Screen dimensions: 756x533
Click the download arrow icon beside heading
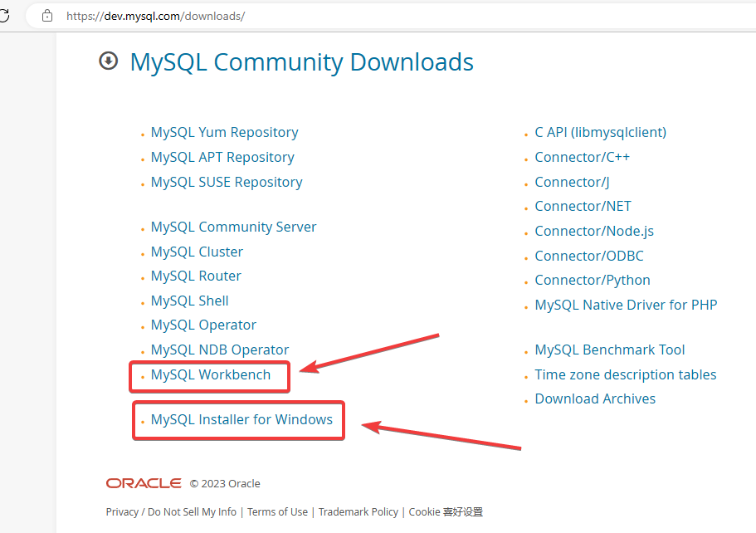[x=109, y=61]
